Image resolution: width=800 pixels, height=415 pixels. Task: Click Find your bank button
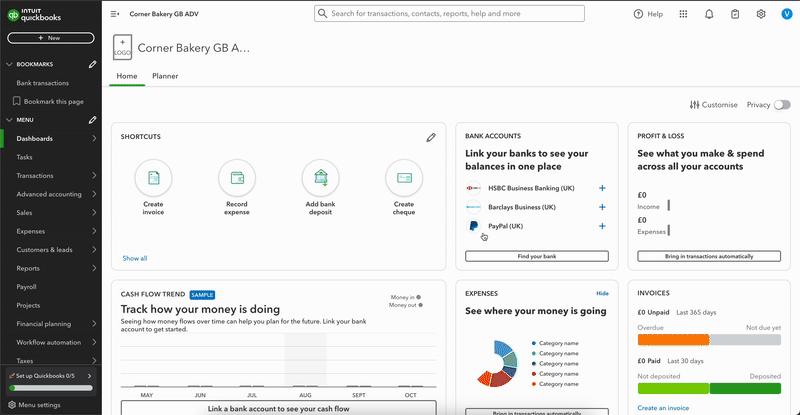(x=537, y=256)
